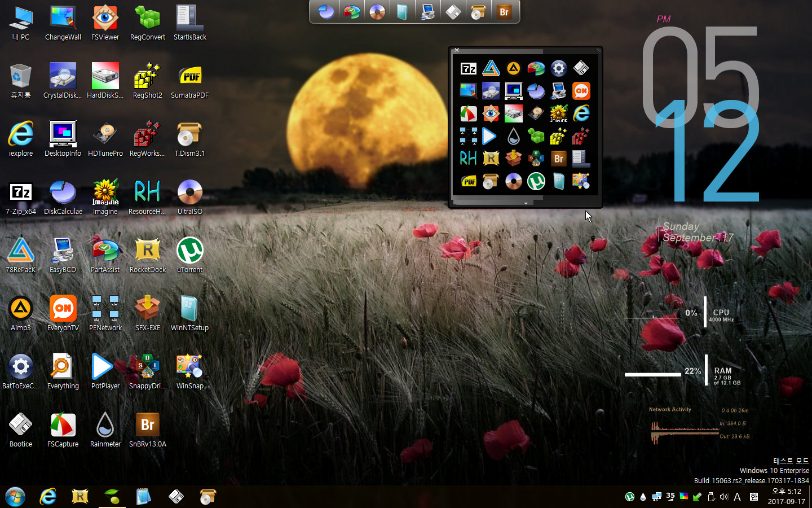Image resolution: width=812 pixels, height=508 pixels.
Task: Launch uTorrent from the desktop
Action: pyautogui.click(x=190, y=256)
